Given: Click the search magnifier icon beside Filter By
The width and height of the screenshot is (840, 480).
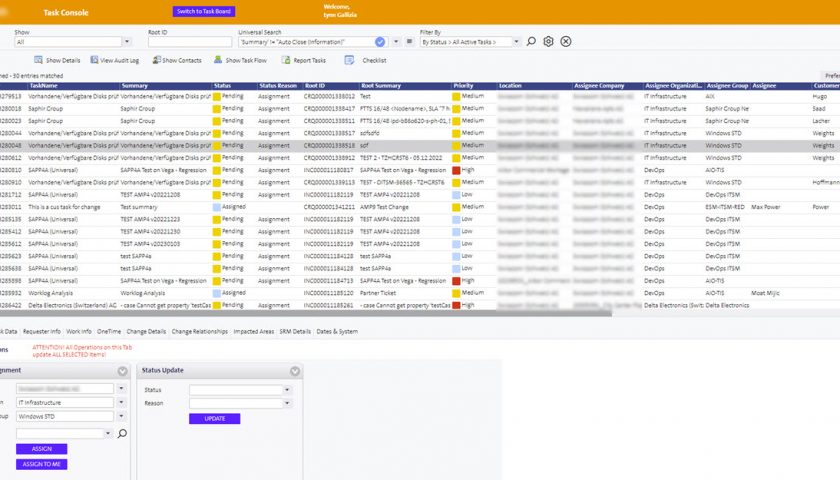Looking at the screenshot, I should (x=531, y=42).
